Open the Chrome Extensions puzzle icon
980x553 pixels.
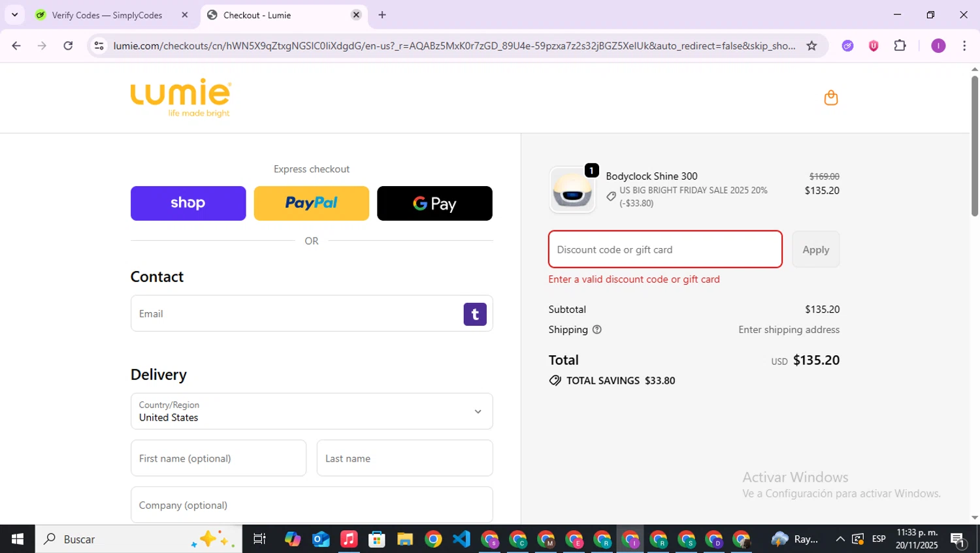point(900,46)
